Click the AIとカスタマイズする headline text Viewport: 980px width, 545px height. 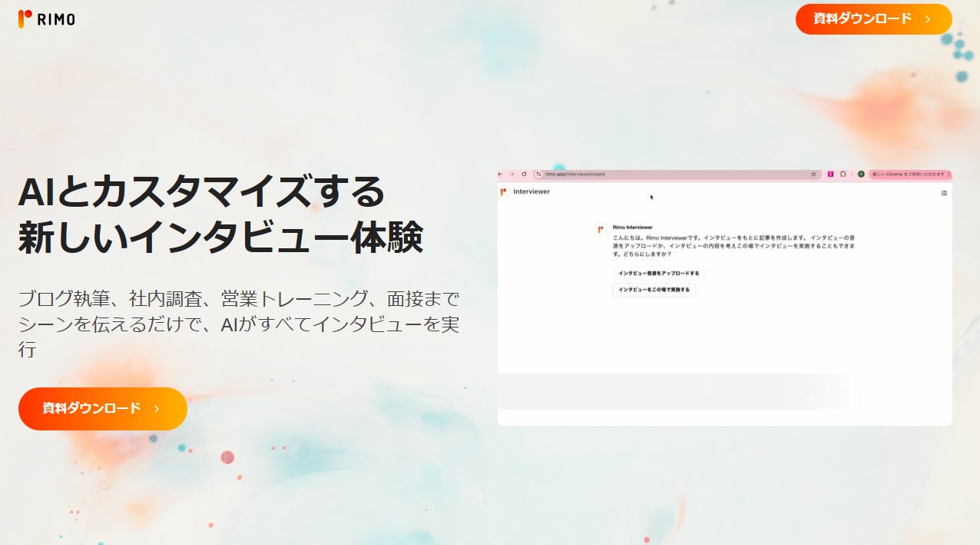(201, 191)
